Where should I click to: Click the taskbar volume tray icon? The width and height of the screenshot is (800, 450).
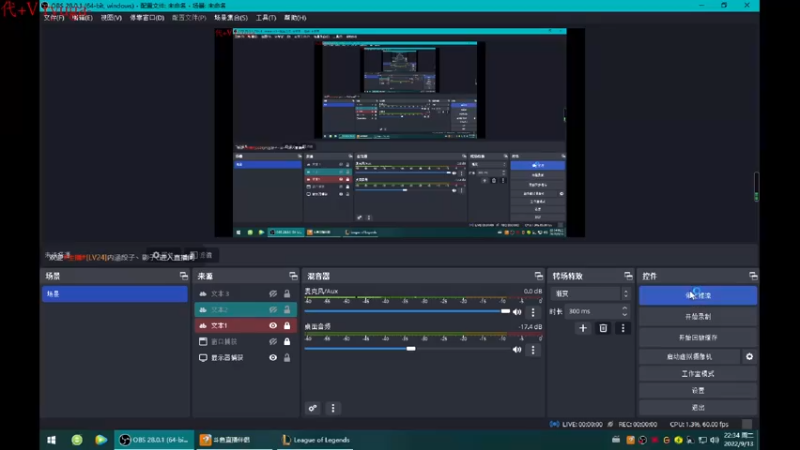click(714, 440)
